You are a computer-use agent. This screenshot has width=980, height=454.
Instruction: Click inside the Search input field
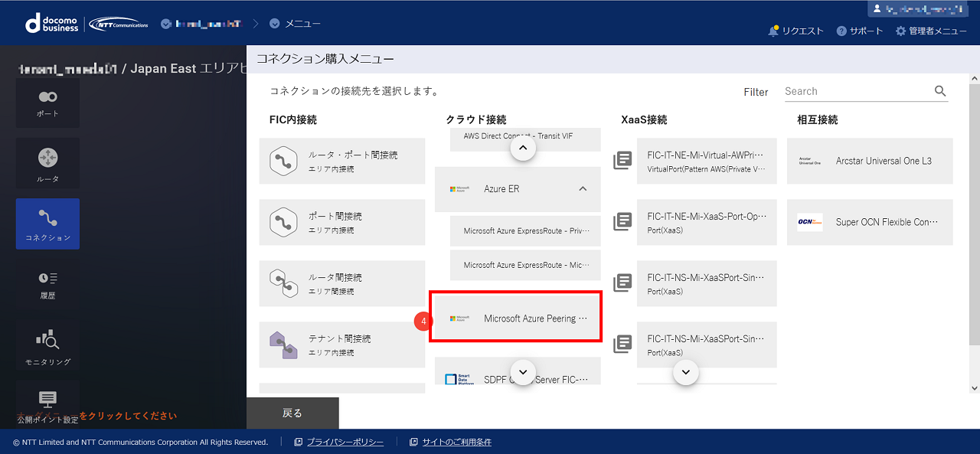coord(850,90)
